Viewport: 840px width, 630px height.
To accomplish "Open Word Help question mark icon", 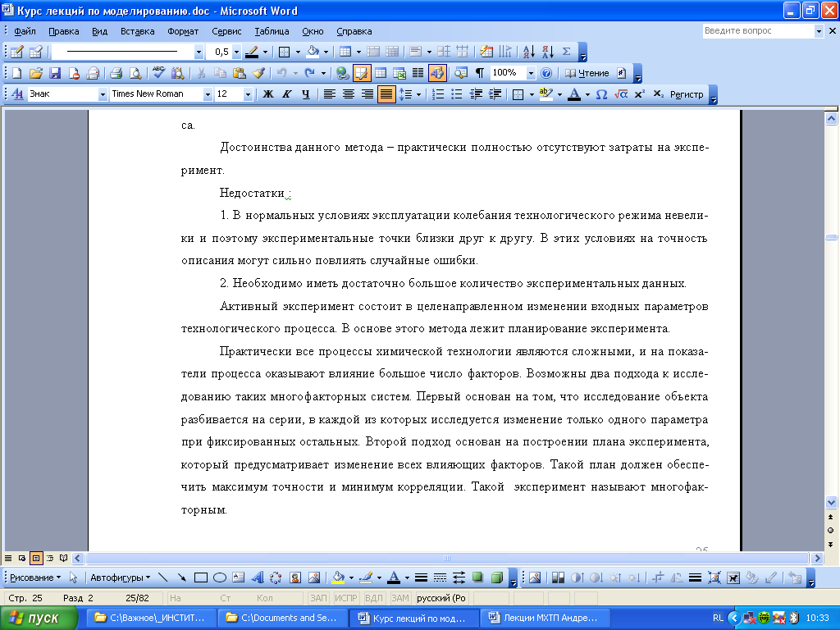I will (546, 73).
